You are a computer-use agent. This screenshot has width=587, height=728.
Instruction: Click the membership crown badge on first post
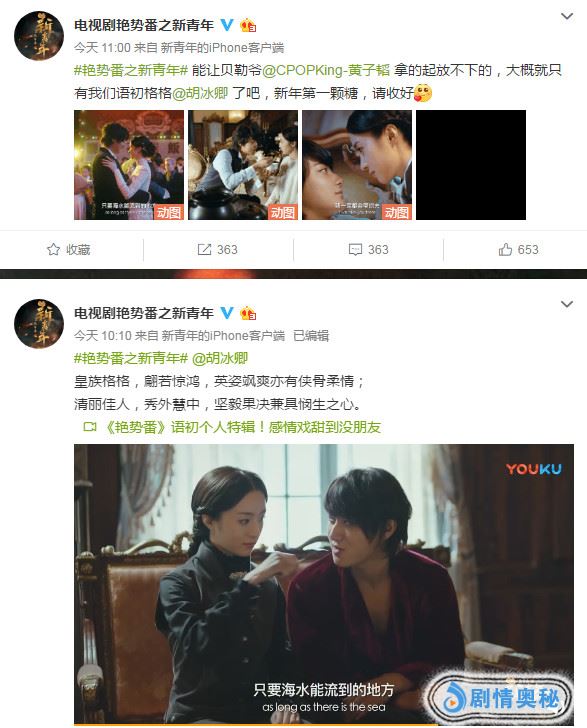[248, 25]
